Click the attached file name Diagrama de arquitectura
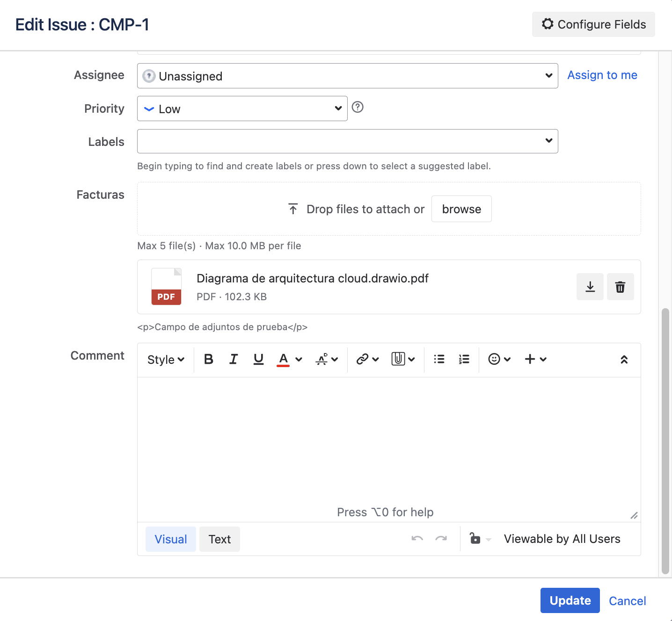Image resolution: width=672 pixels, height=621 pixels. [313, 278]
